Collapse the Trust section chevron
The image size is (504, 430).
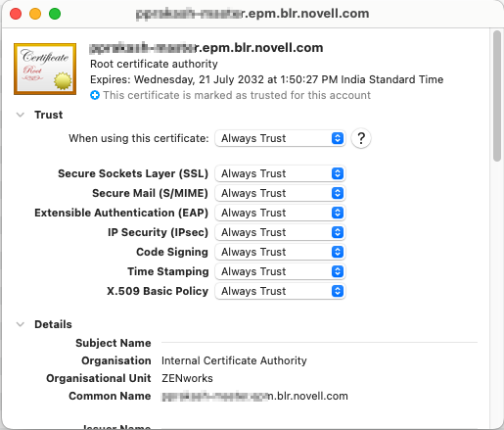click(x=21, y=115)
